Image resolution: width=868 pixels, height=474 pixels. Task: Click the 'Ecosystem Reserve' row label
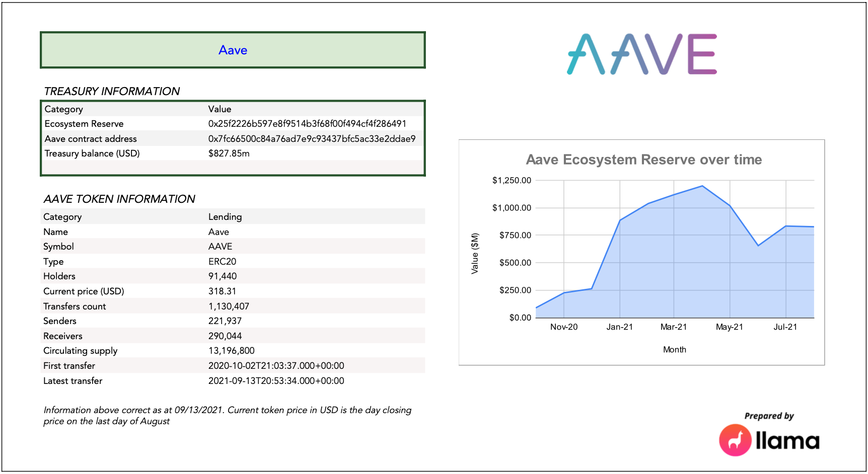84,124
